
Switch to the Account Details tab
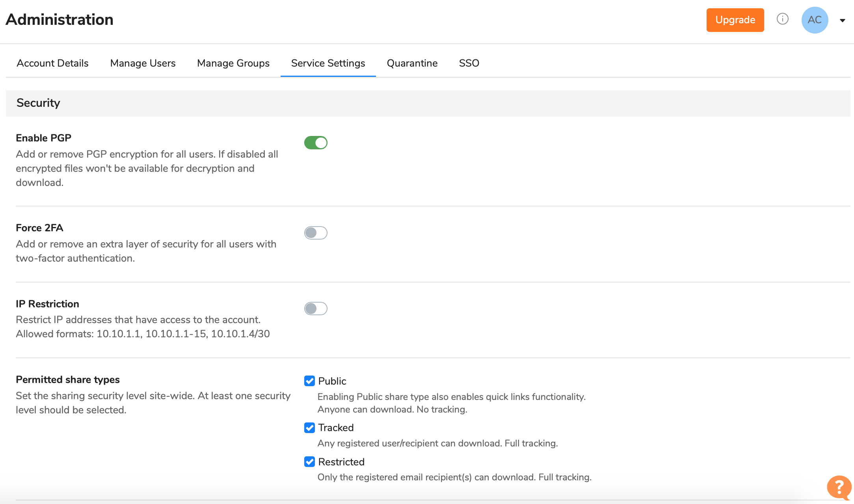[52, 63]
